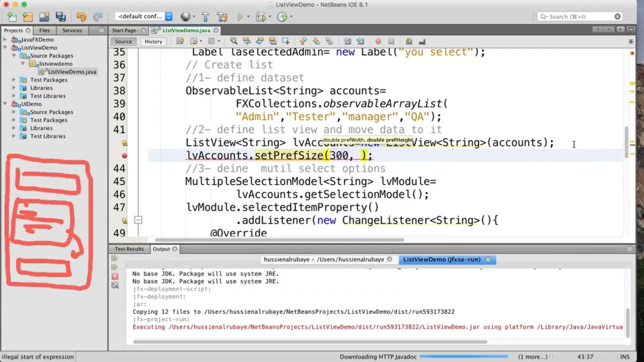
Task: Collapse the code fold at addListener line
Action: [138, 220]
